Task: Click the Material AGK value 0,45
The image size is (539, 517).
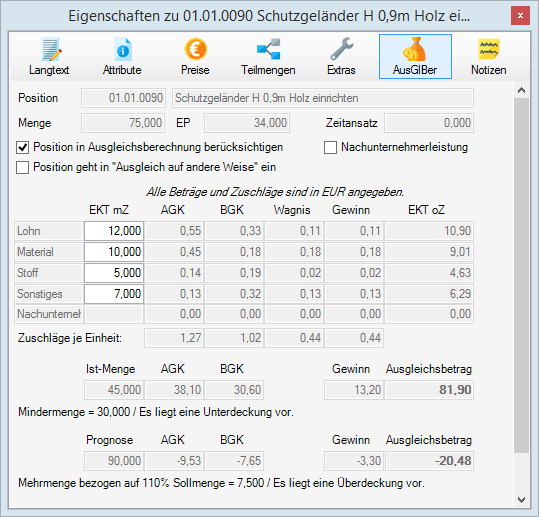Action: pyautogui.click(x=174, y=252)
